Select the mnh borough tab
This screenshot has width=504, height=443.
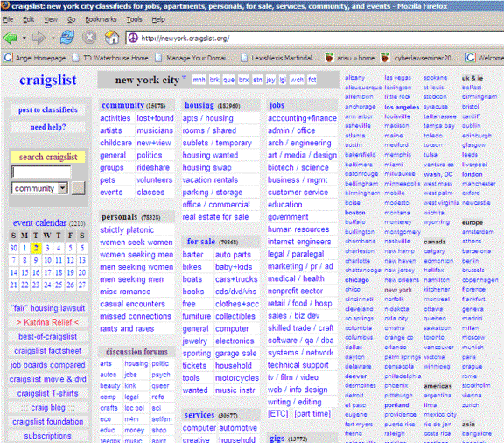(x=199, y=80)
